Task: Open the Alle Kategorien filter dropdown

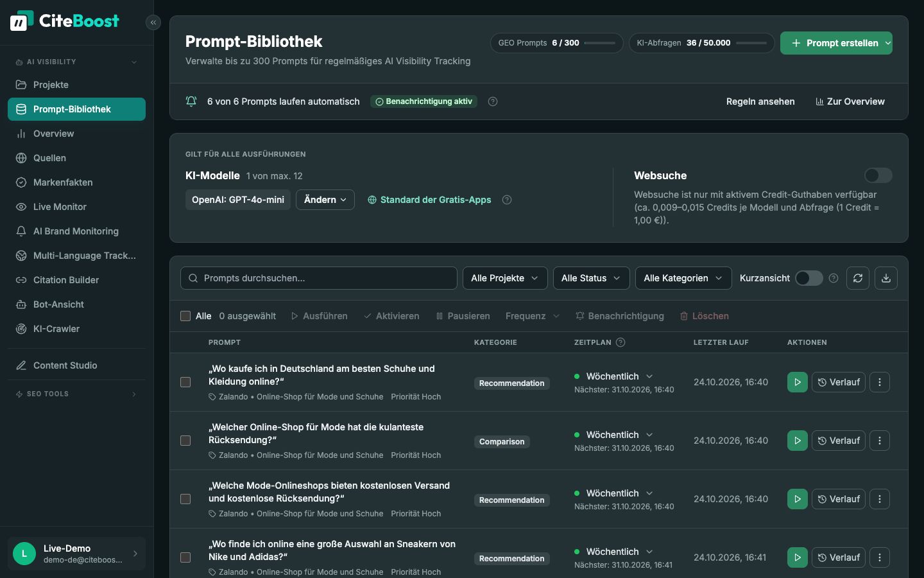Action: click(x=683, y=278)
